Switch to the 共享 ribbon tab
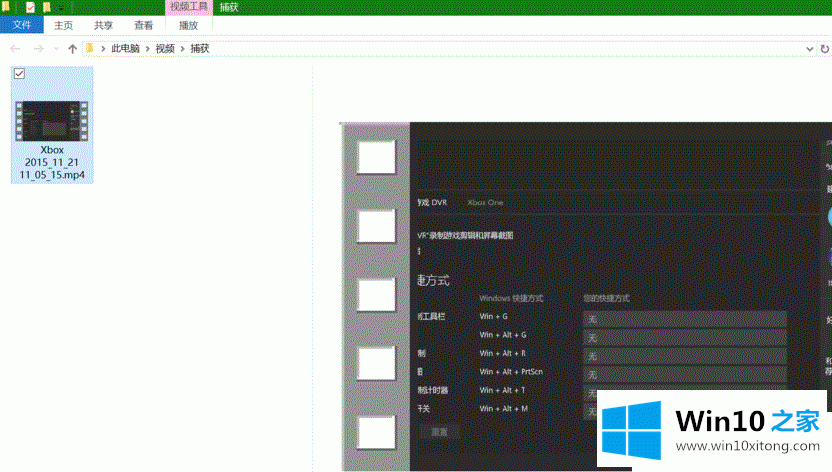 [x=103, y=25]
